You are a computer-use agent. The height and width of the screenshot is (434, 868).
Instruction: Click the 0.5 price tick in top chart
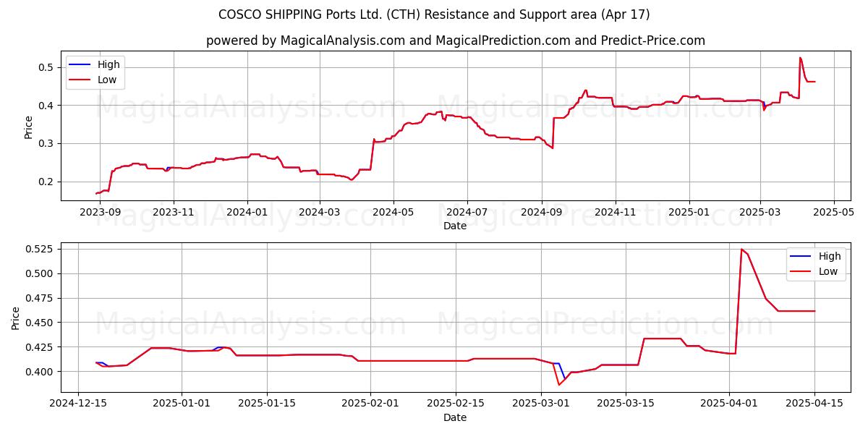(x=47, y=67)
